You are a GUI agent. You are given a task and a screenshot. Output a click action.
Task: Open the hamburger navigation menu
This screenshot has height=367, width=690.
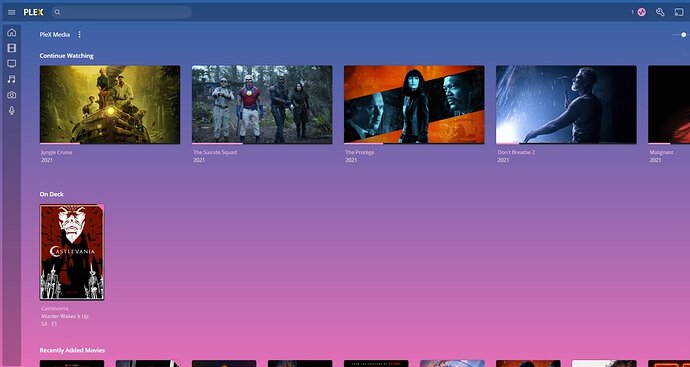point(11,12)
